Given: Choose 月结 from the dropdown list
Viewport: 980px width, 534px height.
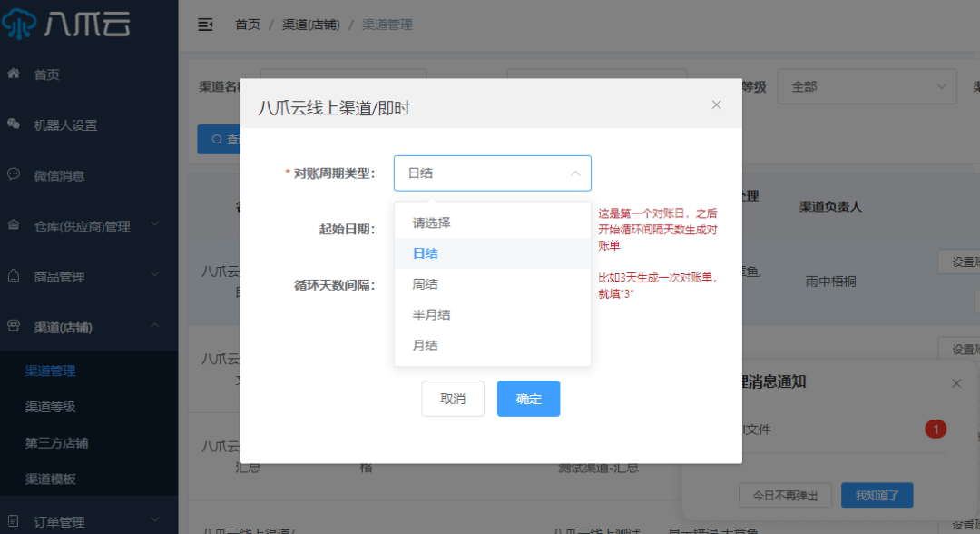Looking at the screenshot, I should pyautogui.click(x=493, y=345).
